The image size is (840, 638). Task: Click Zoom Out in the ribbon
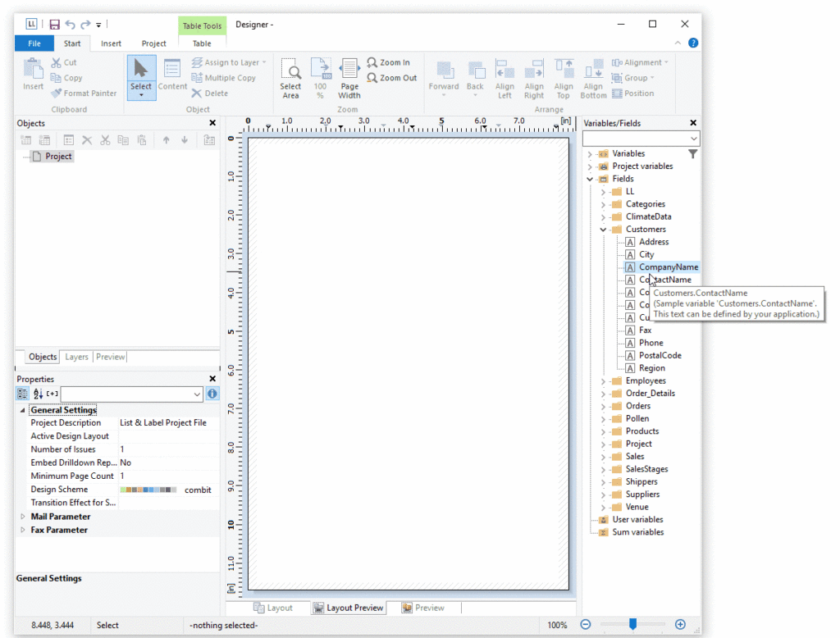(392, 78)
